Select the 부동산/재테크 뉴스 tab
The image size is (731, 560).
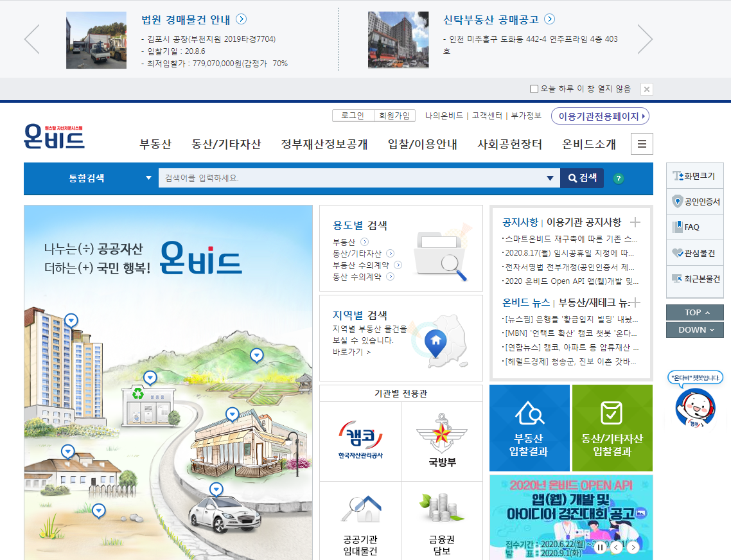click(594, 302)
